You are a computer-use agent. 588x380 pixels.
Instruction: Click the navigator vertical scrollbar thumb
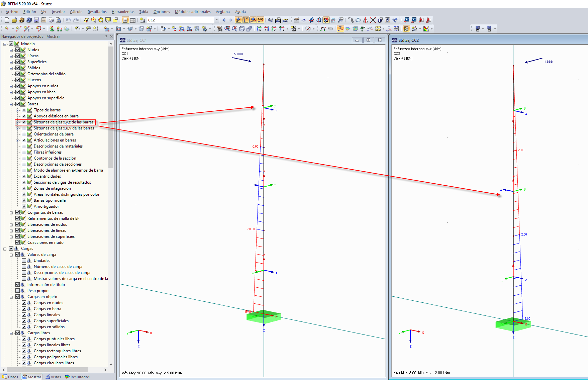pyautogui.click(x=111, y=107)
